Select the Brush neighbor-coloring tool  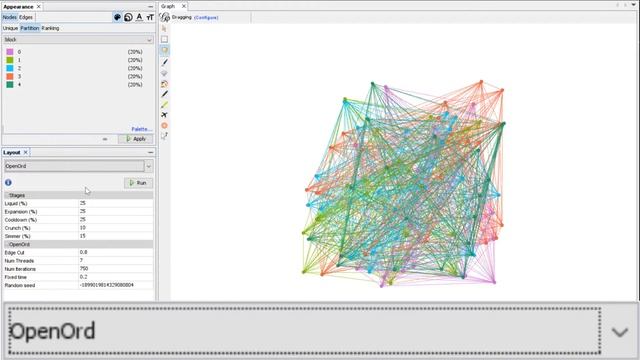[x=164, y=84]
